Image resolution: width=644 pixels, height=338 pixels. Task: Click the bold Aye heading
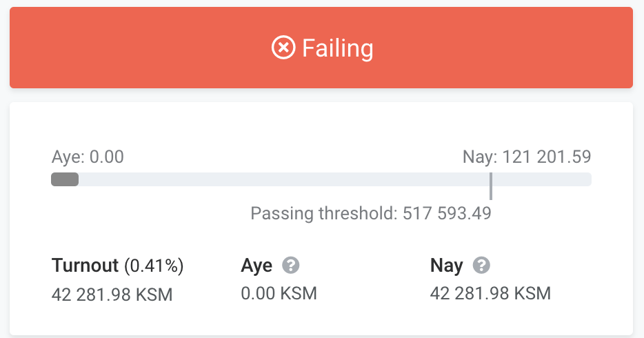[x=256, y=266]
